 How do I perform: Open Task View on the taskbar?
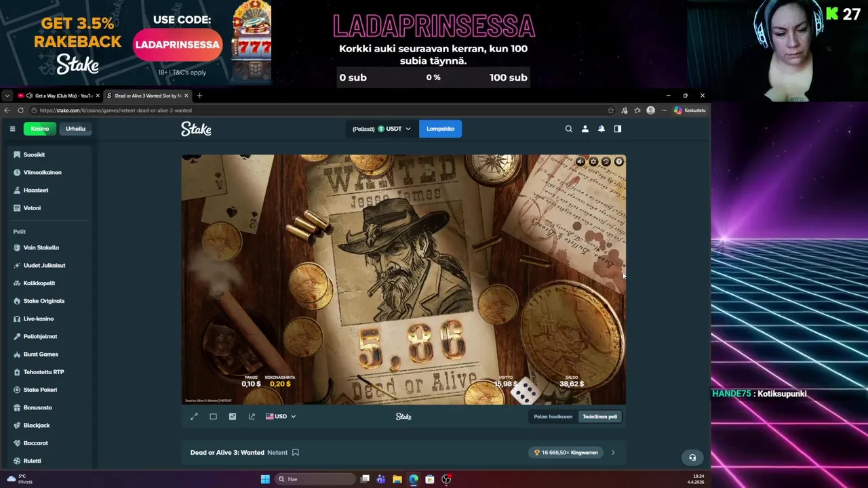(365, 479)
